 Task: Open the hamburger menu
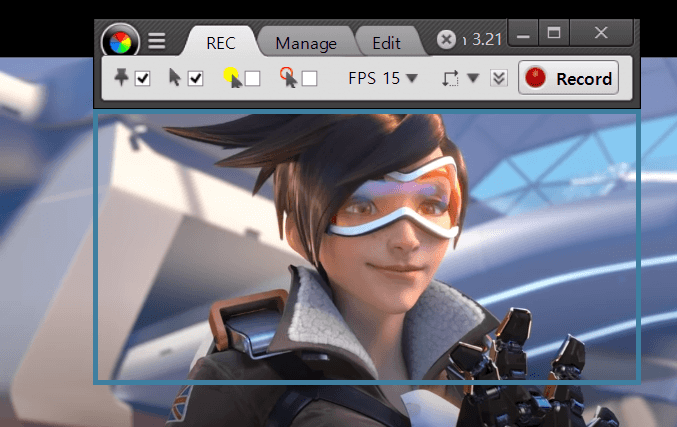157,42
